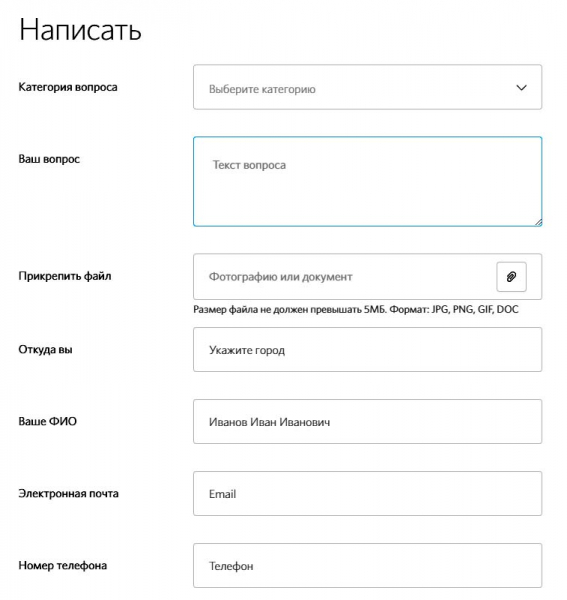Expand the category chevron arrow
The image size is (567, 600).
tap(521, 88)
